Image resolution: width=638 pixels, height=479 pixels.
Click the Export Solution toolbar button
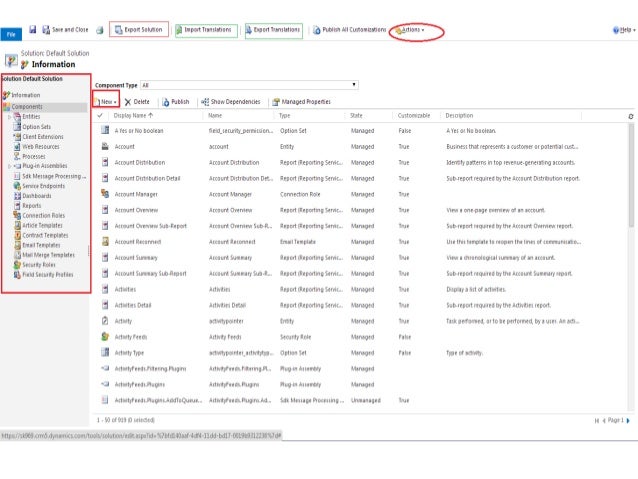tap(139, 30)
